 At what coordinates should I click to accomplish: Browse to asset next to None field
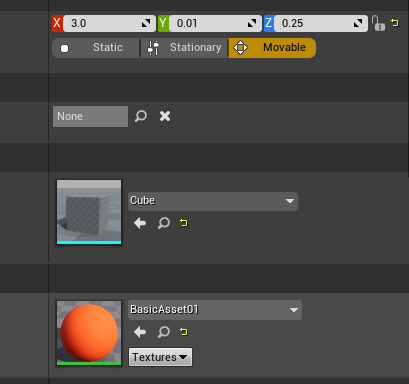tap(141, 116)
